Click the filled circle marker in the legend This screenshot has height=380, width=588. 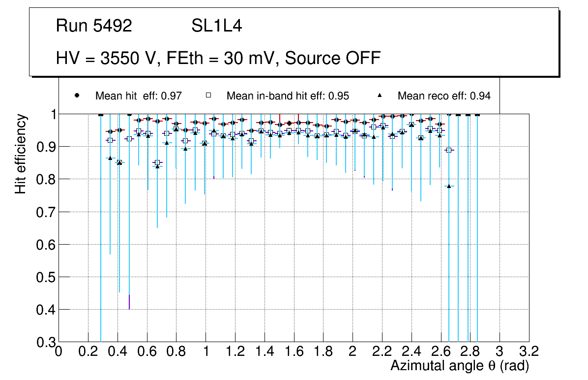[77, 95]
